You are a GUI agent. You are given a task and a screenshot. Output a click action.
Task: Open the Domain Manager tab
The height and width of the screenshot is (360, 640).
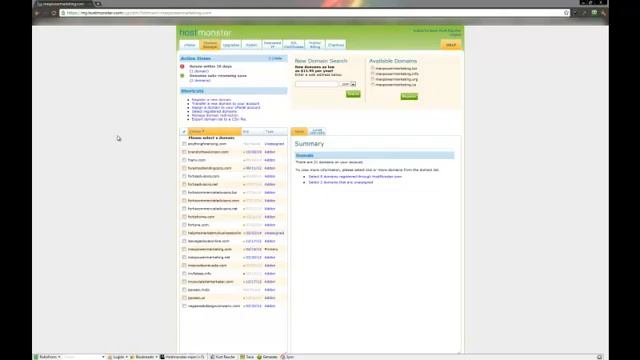point(210,45)
